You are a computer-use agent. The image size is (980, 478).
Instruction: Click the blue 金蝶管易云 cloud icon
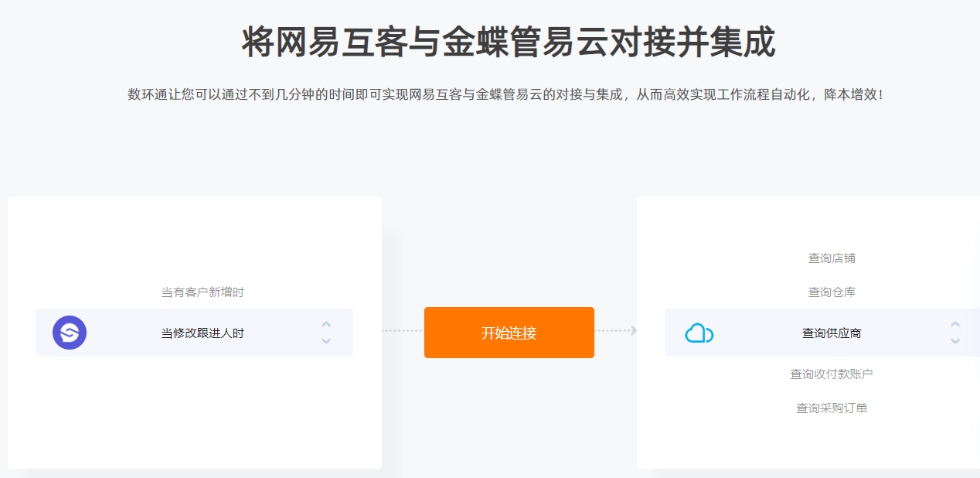699,333
